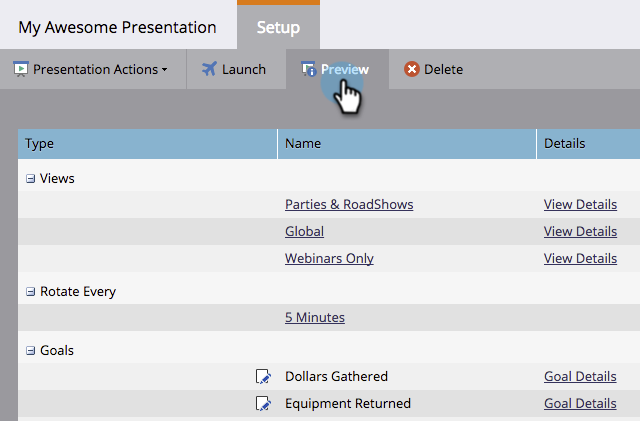Select the Setup tab
This screenshot has height=421, width=640.
click(278, 27)
